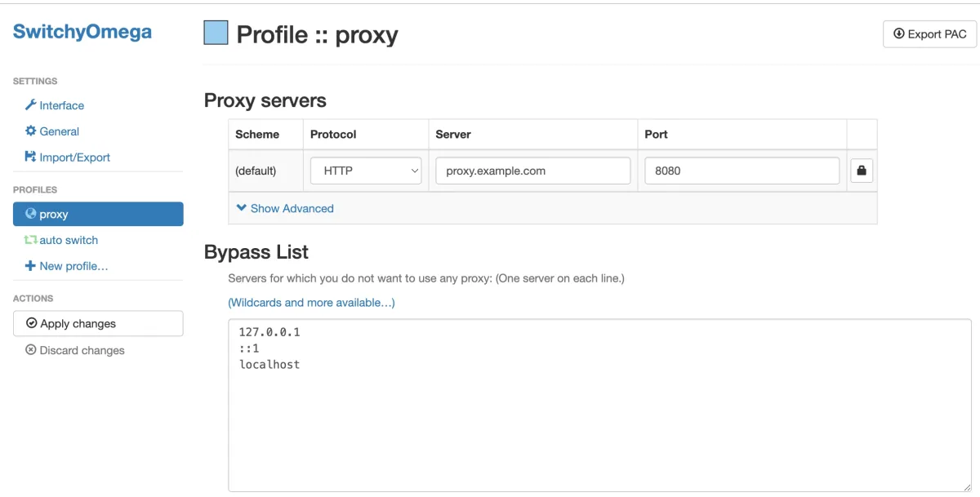Click the localhost line in bypass list
This screenshot has height=497, width=980.
point(269,365)
